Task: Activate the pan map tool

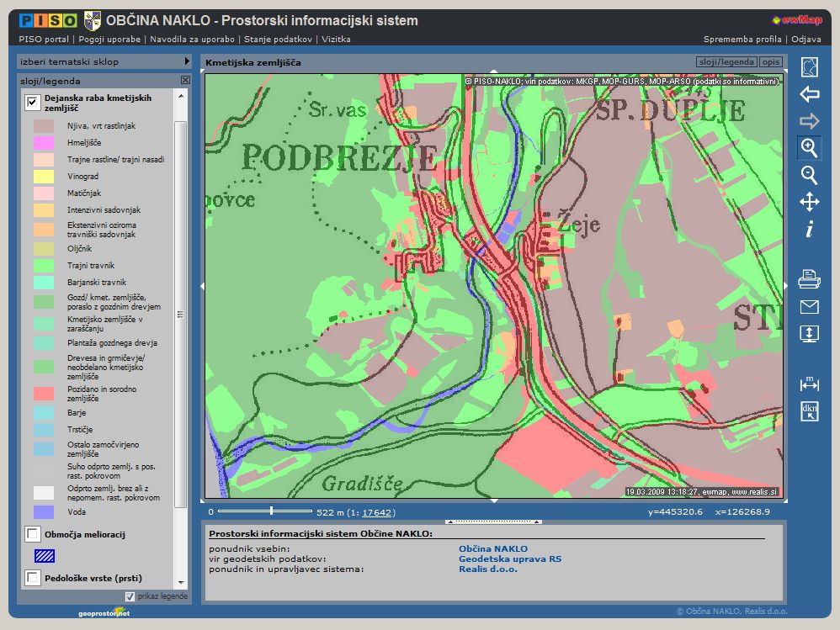Action: pyautogui.click(x=809, y=202)
